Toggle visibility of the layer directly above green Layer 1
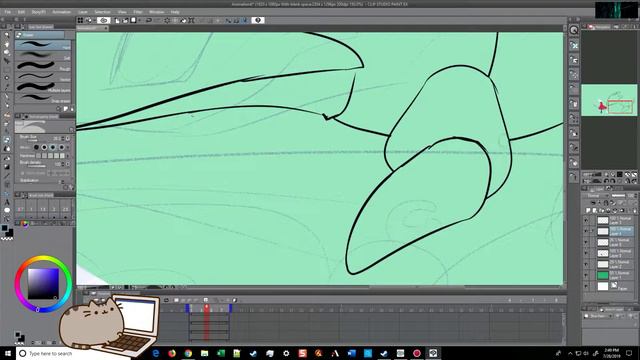 pyautogui.click(x=586, y=264)
